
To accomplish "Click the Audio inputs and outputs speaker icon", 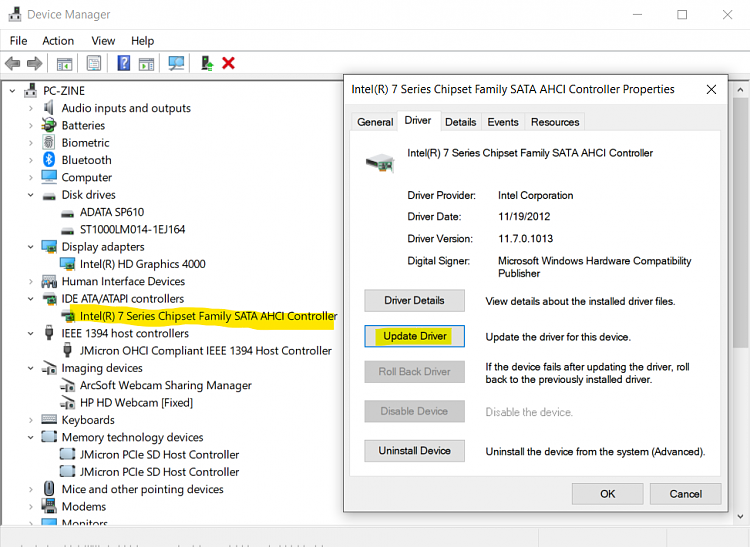I will [x=49, y=108].
